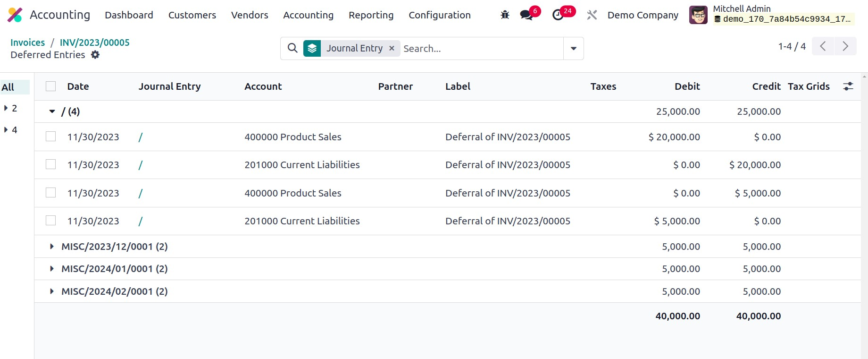This screenshot has height=359, width=868.
Task: Expand the MISC/2024/02/0001 group
Action: [x=52, y=291]
